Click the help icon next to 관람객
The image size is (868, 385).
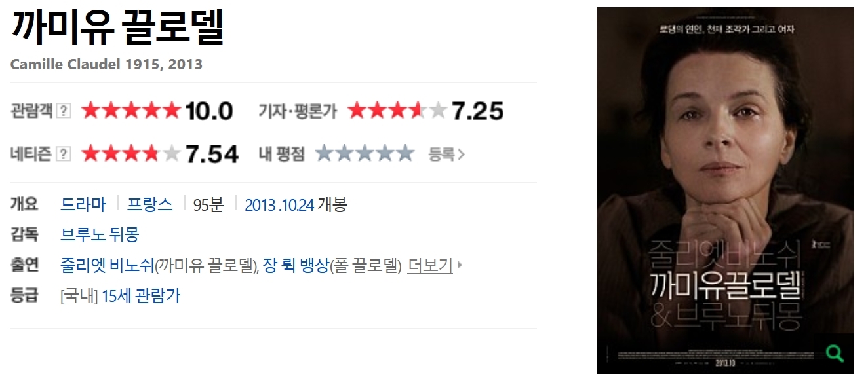click(64, 111)
